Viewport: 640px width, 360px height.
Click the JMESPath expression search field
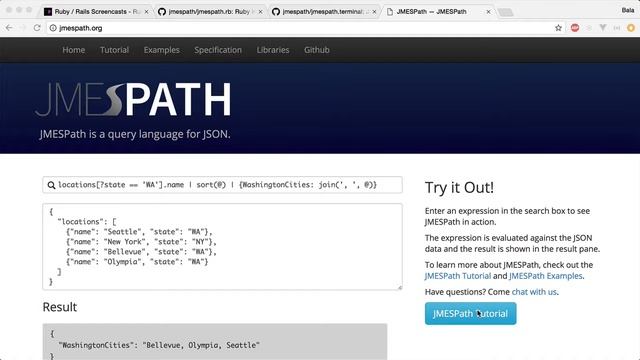click(222, 185)
